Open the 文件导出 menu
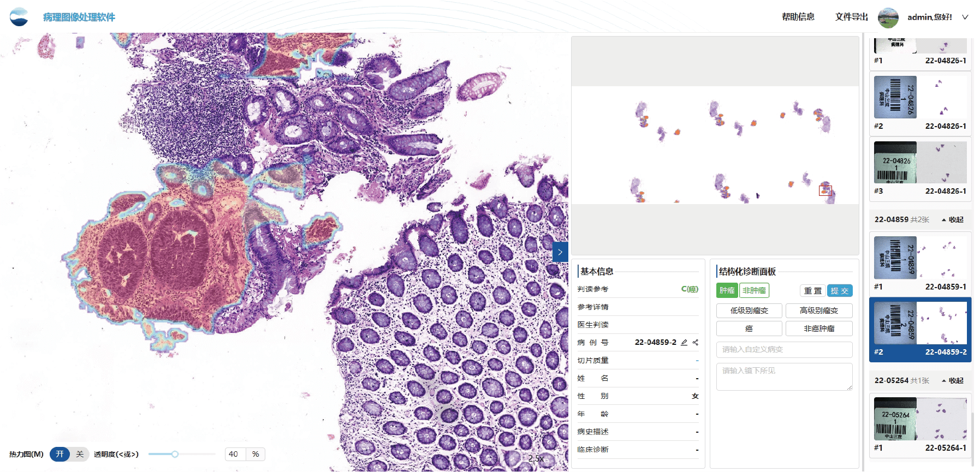 pos(852,17)
